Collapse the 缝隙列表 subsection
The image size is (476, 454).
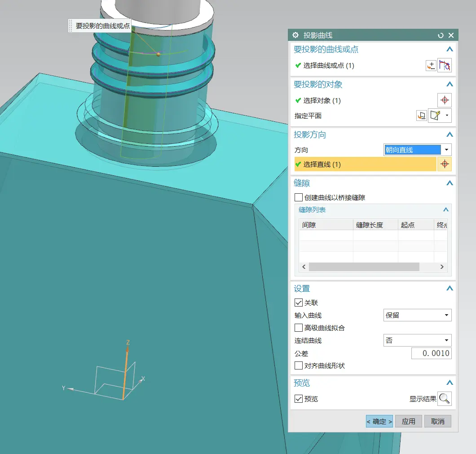[445, 209]
